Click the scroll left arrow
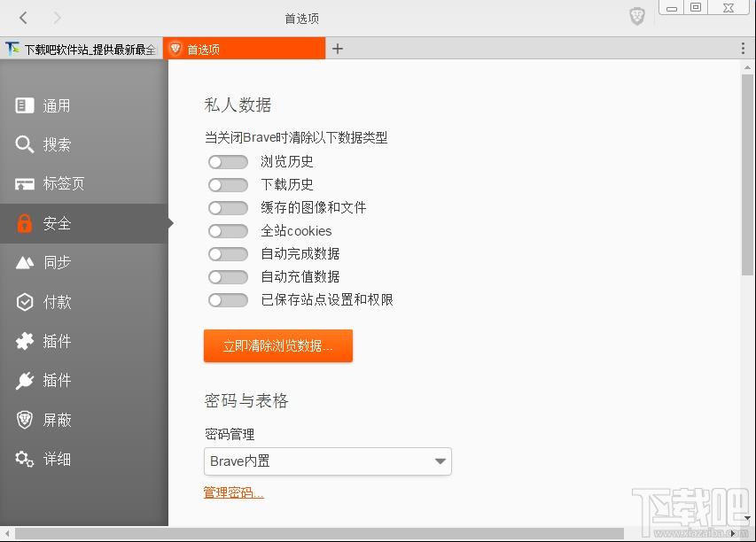The width and height of the screenshot is (756, 542). [7, 533]
